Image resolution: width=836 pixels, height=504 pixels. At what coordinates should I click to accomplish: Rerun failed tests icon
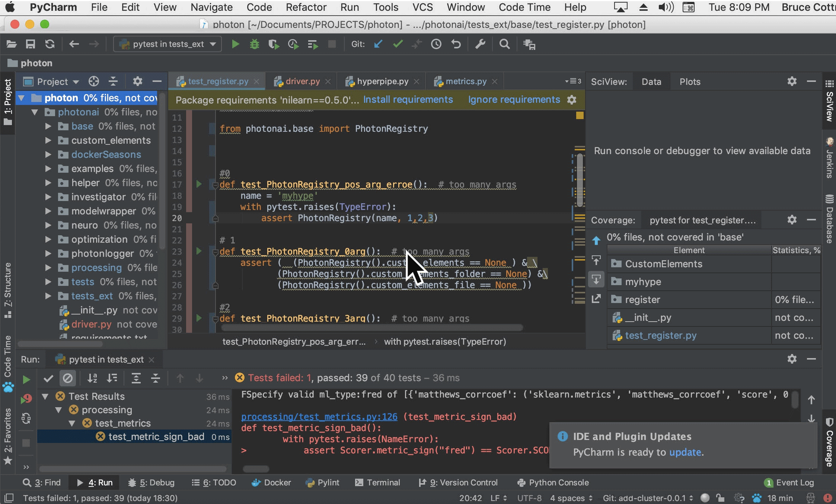tap(26, 399)
